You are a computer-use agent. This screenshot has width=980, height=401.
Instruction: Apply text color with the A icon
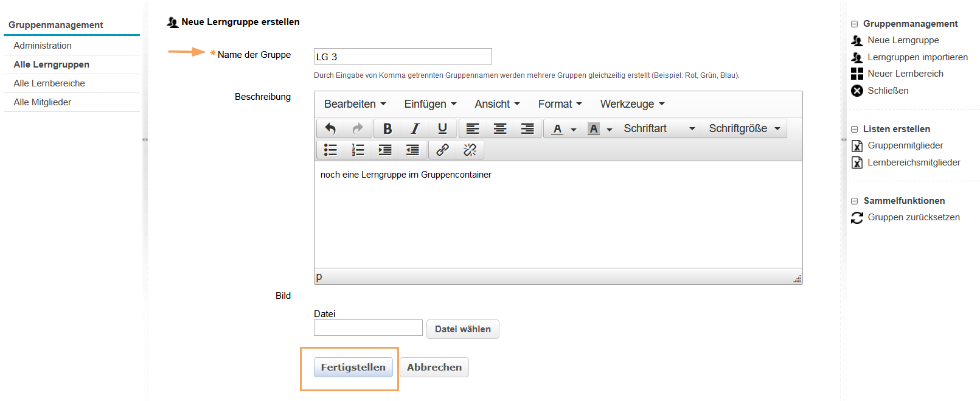pos(557,128)
